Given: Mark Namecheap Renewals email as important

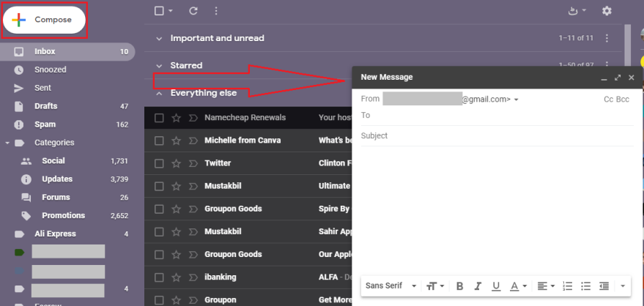Looking at the screenshot, I should 193,118.
